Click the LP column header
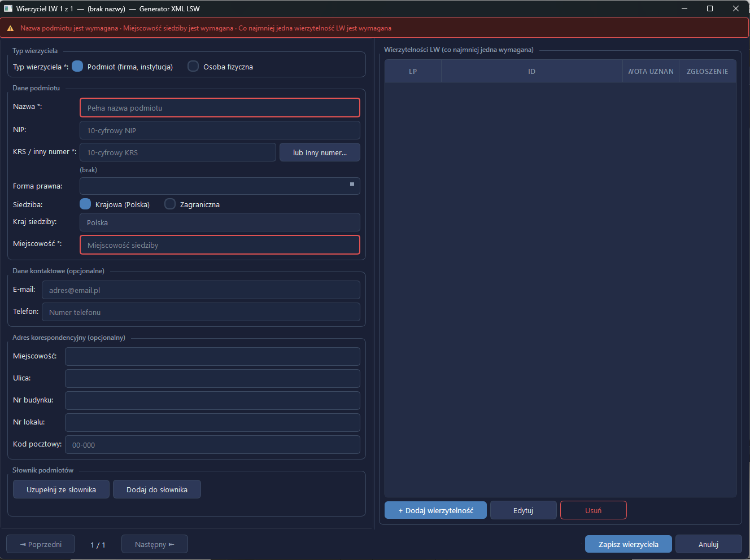The image size is (750, 560). click(413, 72)
